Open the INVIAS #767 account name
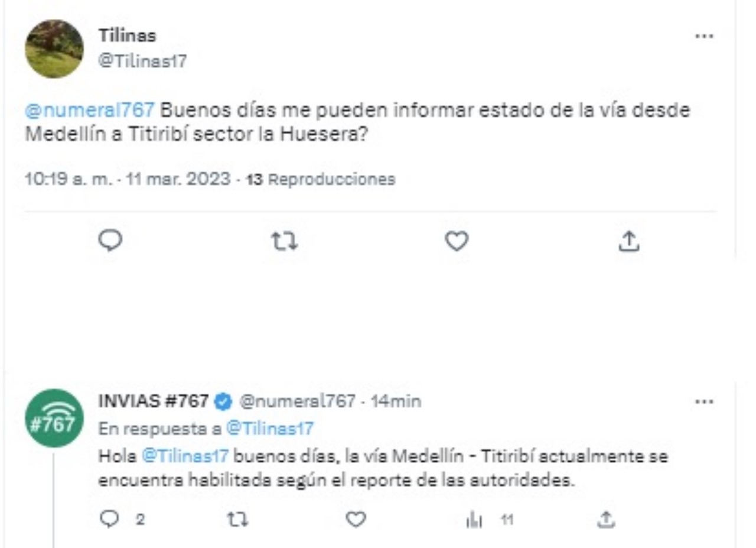The width and height of the screenshot is (756, 548). (153, 401)
